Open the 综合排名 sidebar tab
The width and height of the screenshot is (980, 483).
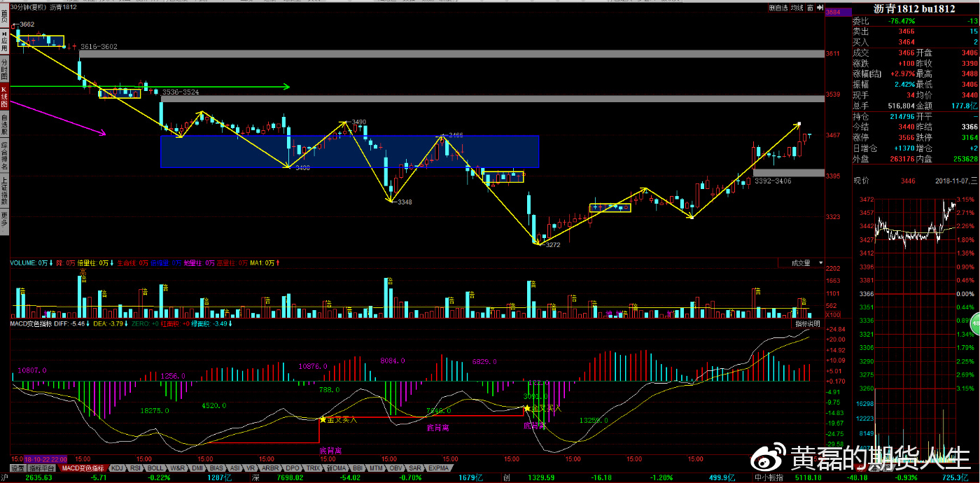pos(4,155)
